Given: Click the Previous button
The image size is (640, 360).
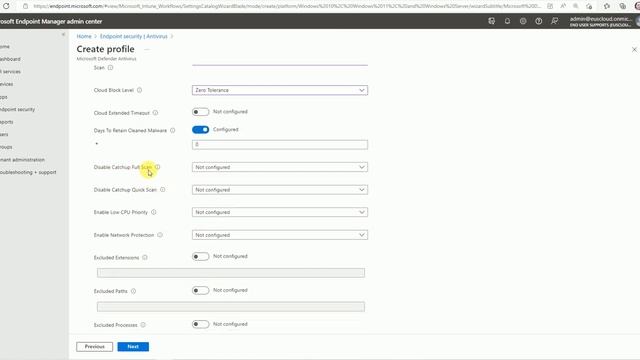Looking at the screenshot, I should [x=95, y=347].
